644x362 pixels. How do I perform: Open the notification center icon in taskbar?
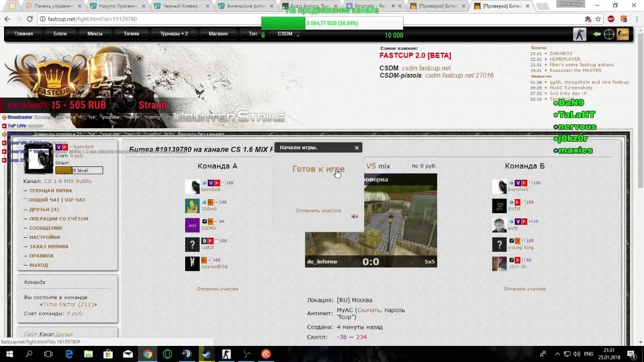(631, 354)
